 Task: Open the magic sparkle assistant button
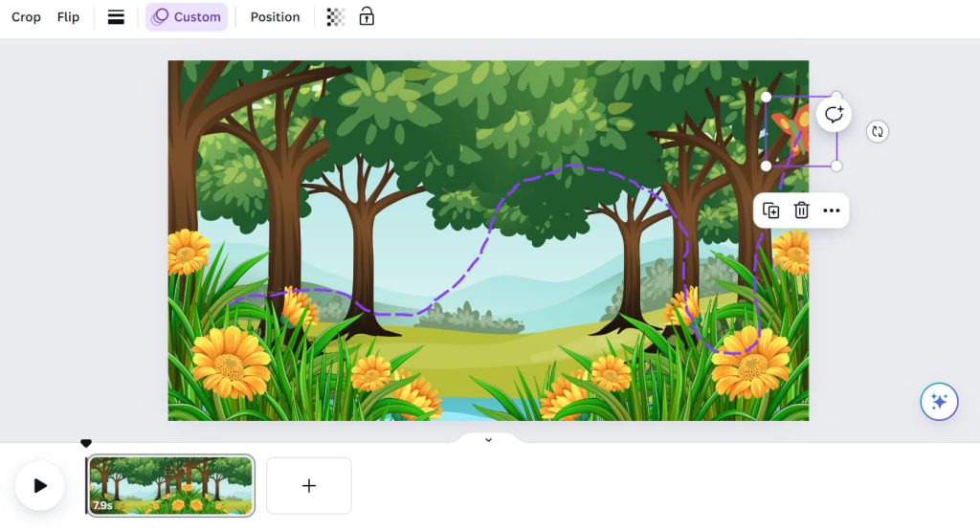tap(939, 402)
